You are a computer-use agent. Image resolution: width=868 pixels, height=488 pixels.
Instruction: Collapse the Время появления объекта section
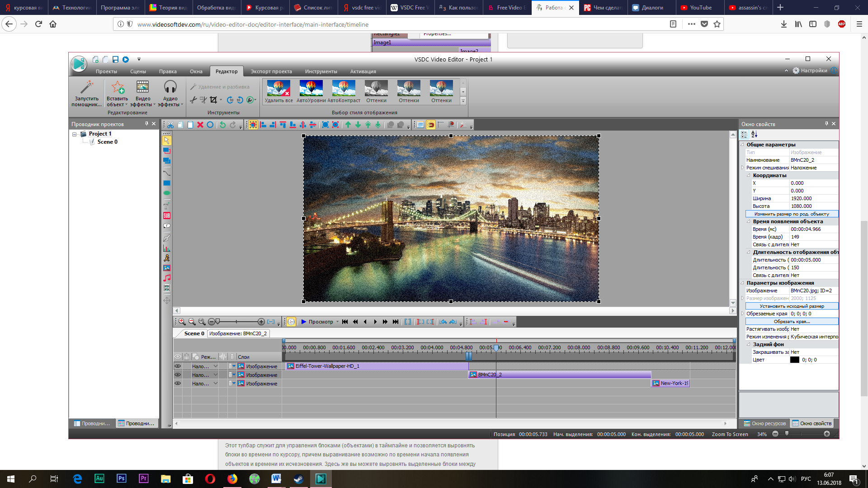click(x=749, y=221)
